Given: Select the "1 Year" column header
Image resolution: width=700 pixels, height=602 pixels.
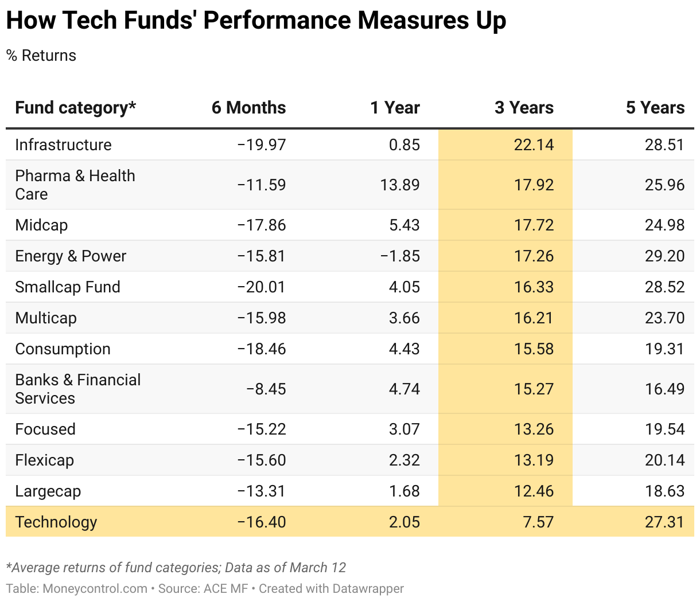Looking at the screenshot, I should [395, 108].
